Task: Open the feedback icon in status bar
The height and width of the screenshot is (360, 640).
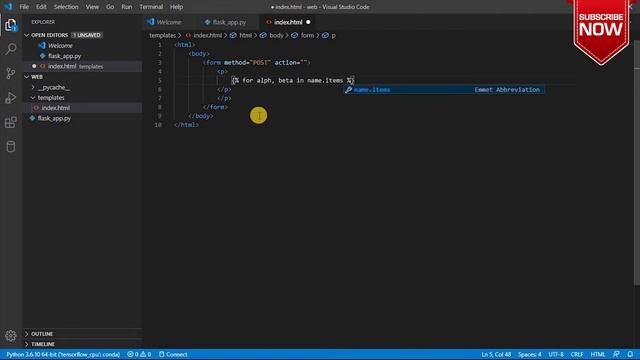Action: pos(616,354)
